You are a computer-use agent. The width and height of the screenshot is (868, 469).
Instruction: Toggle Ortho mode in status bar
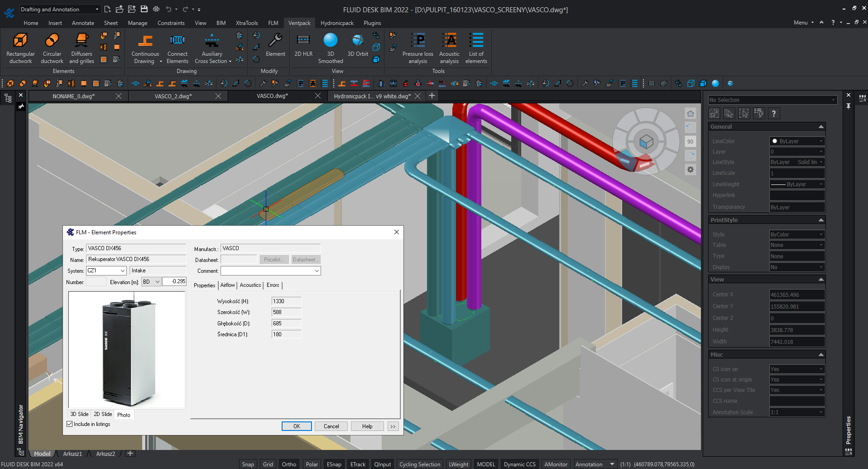click(x=289, y=464)
